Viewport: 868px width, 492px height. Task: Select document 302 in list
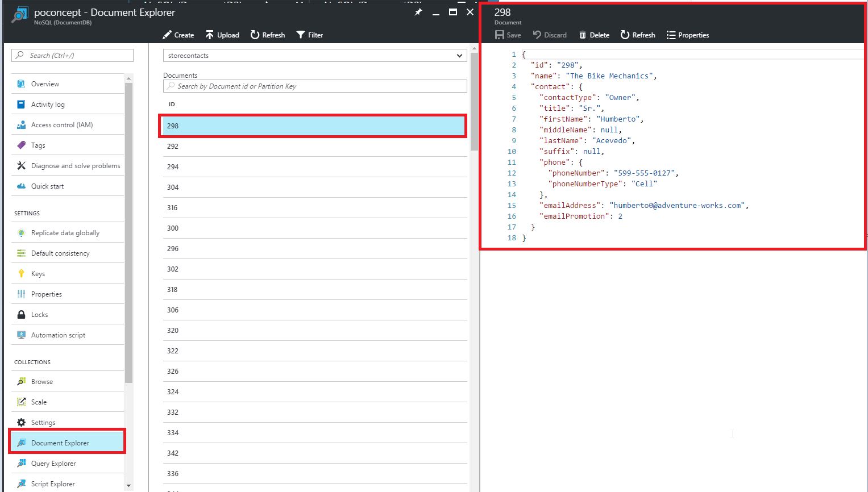315,269
